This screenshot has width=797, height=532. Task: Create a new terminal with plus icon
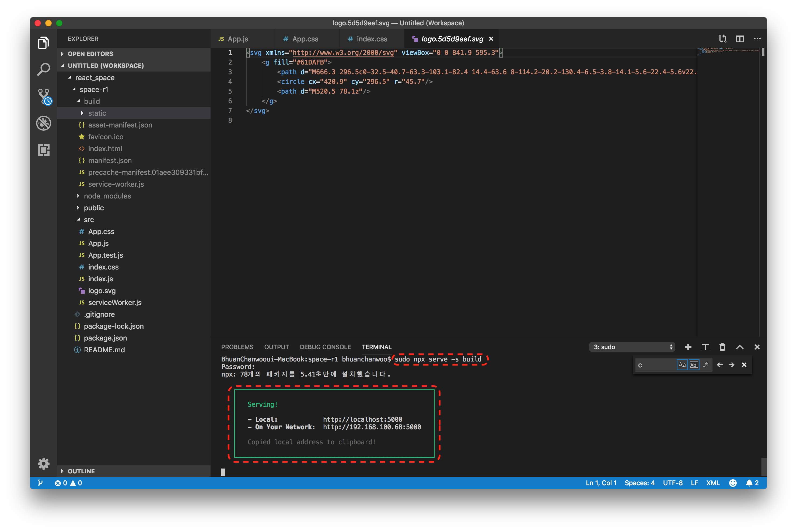[688, 347]
